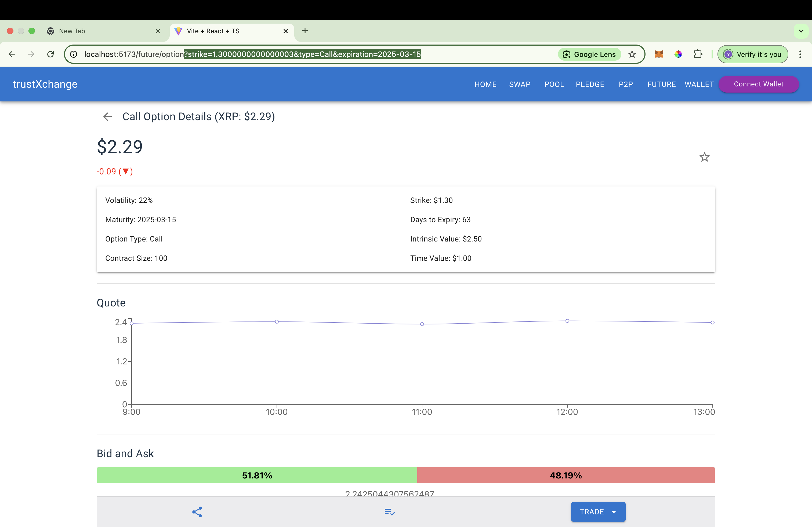This screenshot has height=527, width=812.
Task: Go to the SWAP page
Action: [x=519, y=84]
